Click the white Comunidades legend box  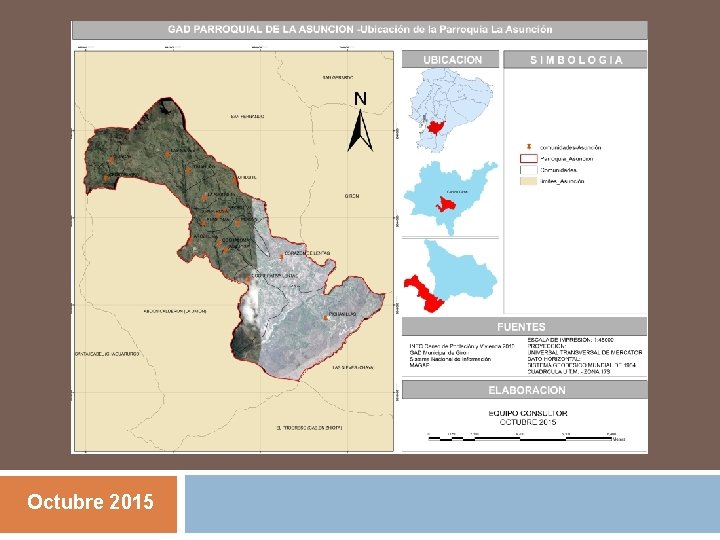529,170
